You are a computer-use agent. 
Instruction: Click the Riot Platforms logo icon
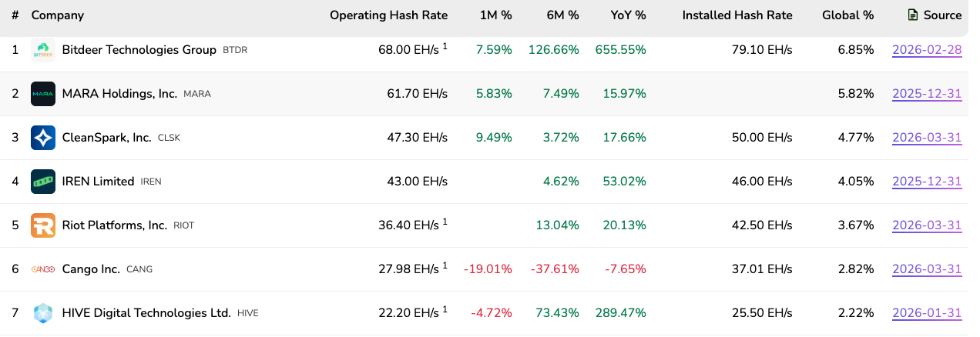(43, 225)
